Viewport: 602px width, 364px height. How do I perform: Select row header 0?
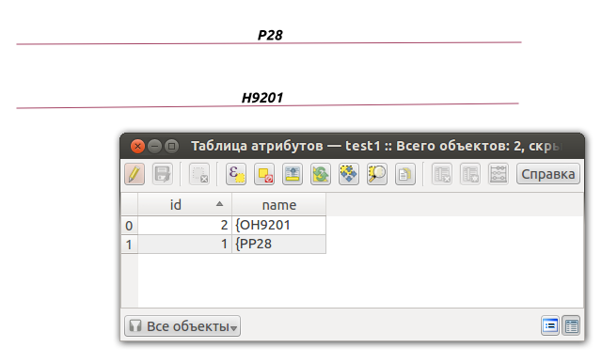(130, 226)
